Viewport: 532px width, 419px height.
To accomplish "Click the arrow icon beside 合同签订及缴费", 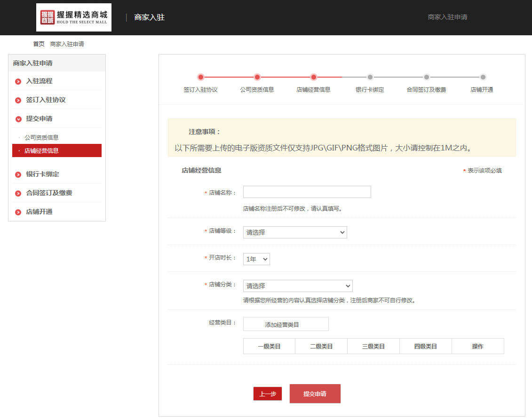I will point(18,193).
